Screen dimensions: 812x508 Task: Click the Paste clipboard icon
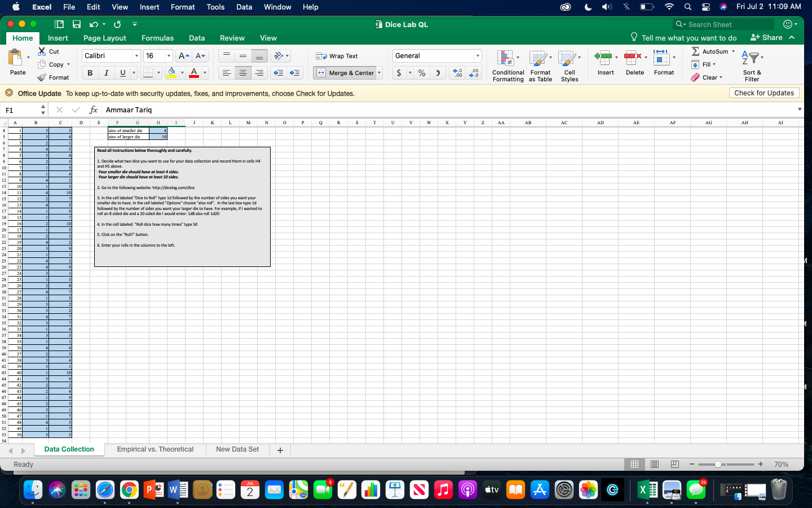click(x=15, y=58)
